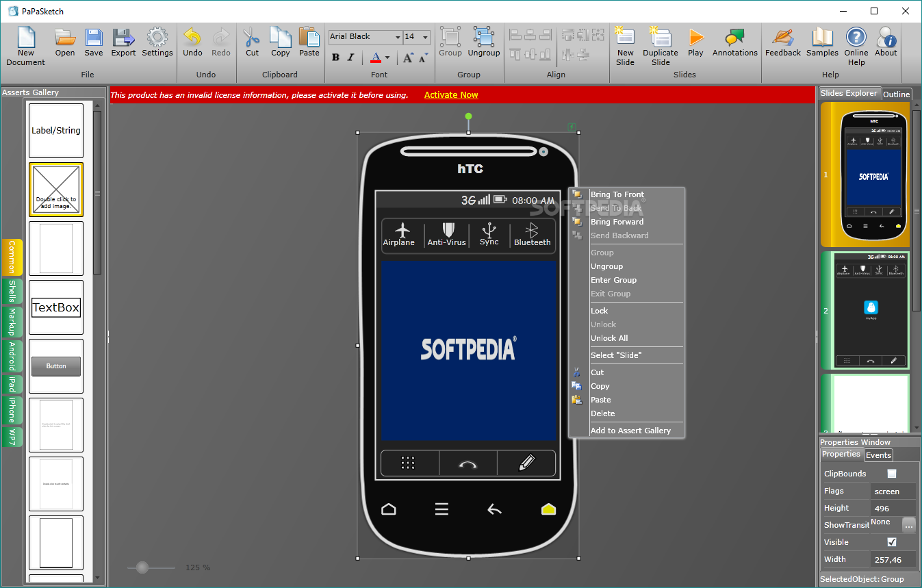This screenshot has width=922, height=588.
Task: Open the Shells gallery tab
Action: tap(12, 291)
